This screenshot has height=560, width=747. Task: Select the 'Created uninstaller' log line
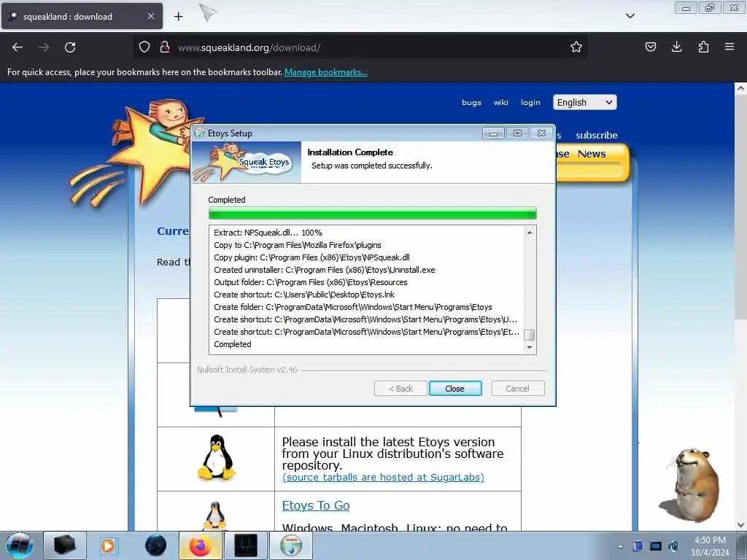[x=325, y=270]
